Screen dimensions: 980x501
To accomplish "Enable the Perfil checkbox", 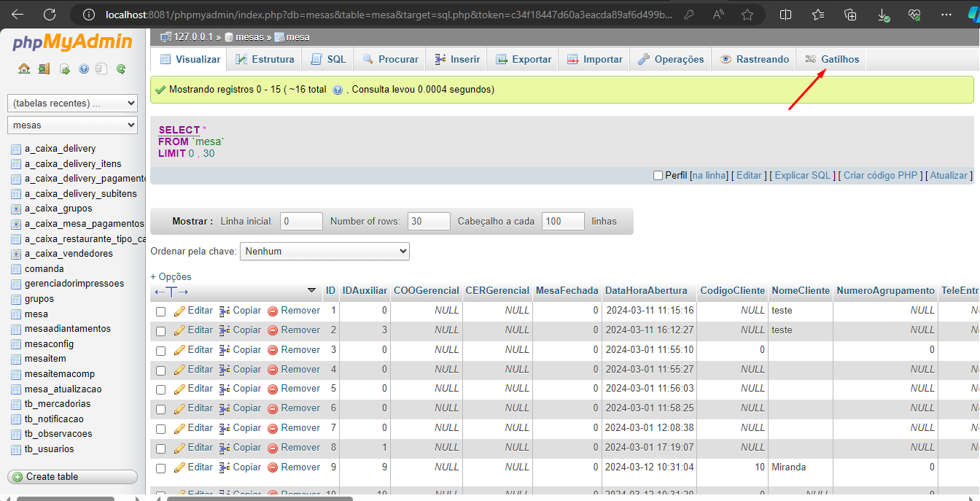I will coord(658,176).
